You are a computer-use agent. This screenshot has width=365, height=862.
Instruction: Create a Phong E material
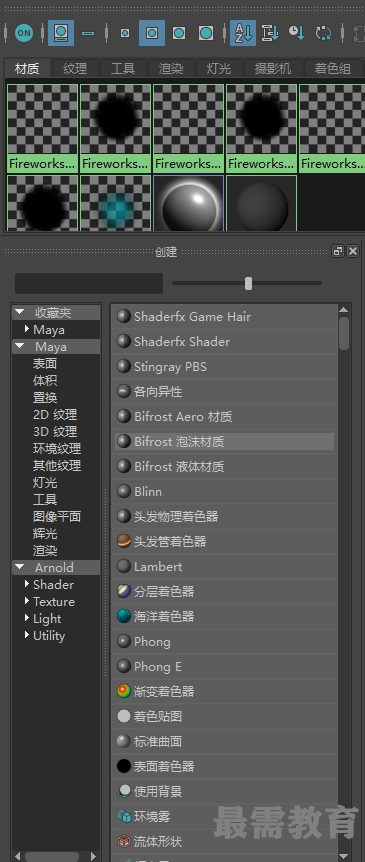click(x=225, y=667)
